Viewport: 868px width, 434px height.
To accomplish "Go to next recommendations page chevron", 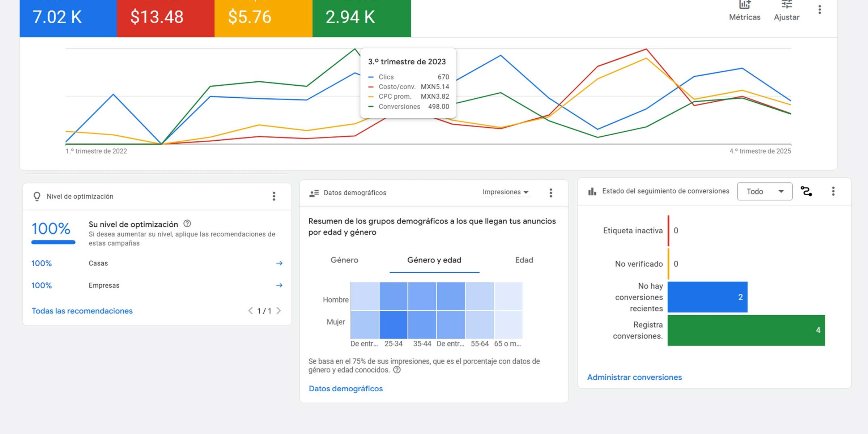I will 278,311.
